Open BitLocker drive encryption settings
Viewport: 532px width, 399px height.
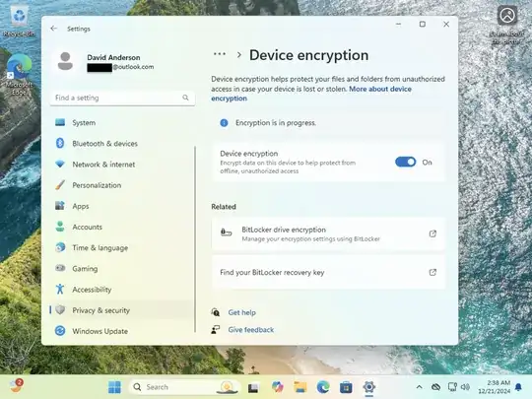(328, 233)
